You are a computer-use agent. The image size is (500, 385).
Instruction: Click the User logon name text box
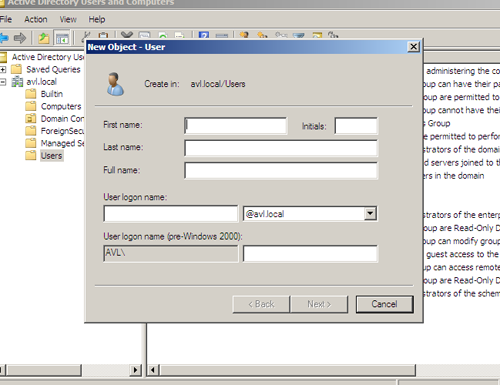(171, 214)
